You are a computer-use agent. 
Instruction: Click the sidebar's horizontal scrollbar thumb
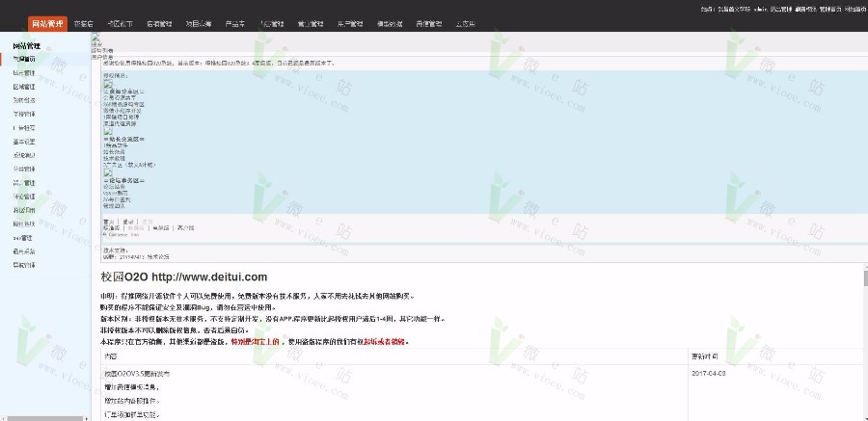click(x=44, y=418)
